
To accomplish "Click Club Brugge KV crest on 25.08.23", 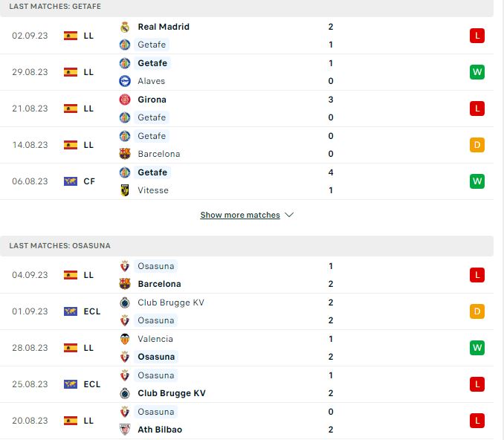I will pyautogui.click(x=125, y=393).
